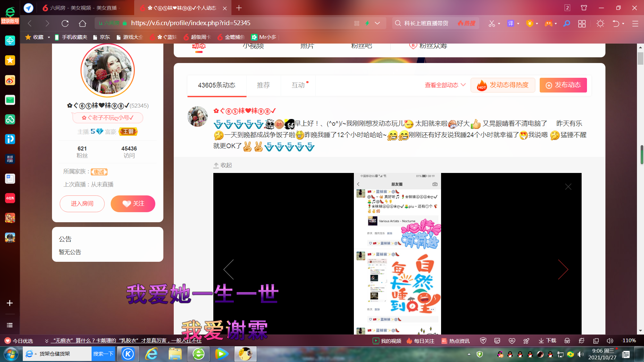Image resolution: width=644 pixels, height=362 pixels.
Task: Open a new browser tab
Action: click(239, 8)
